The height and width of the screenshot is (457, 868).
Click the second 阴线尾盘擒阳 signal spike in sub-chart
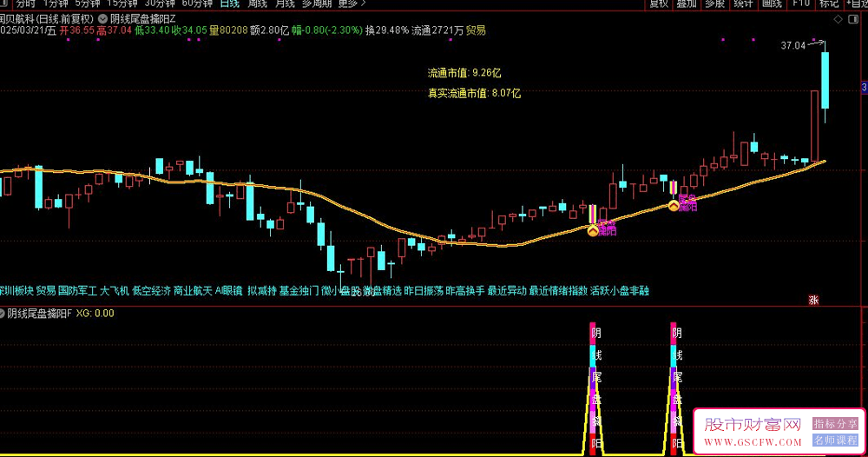(674, 389)
